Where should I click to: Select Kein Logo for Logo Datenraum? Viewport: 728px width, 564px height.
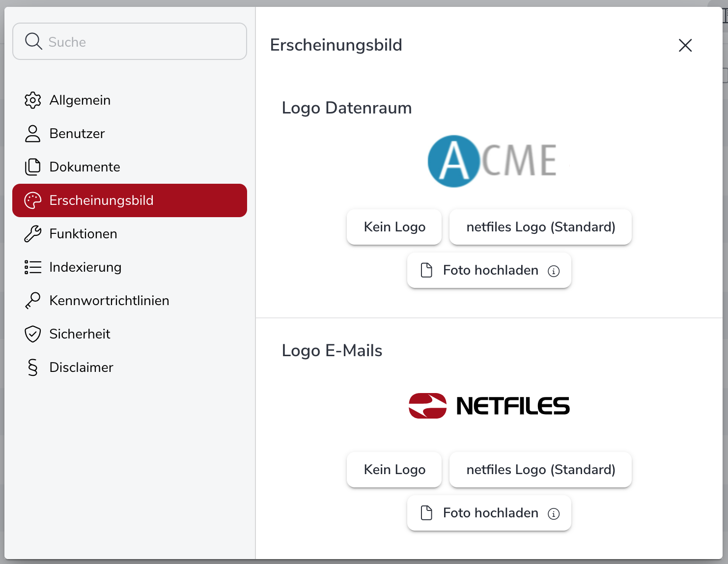click(394, 227)
